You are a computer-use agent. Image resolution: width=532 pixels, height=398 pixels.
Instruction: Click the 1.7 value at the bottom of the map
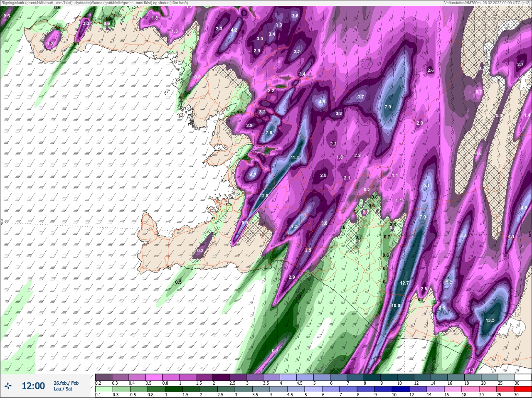tap(471, 370)
